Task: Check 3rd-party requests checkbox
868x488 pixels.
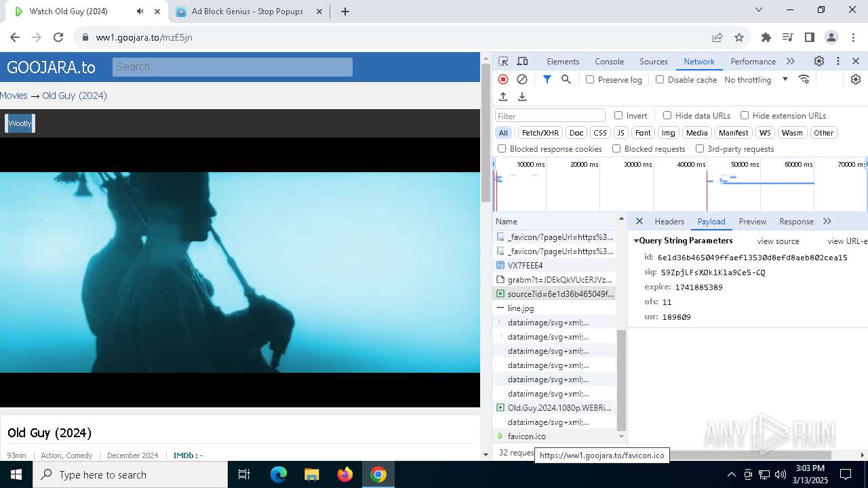Action: click(700, 148)
